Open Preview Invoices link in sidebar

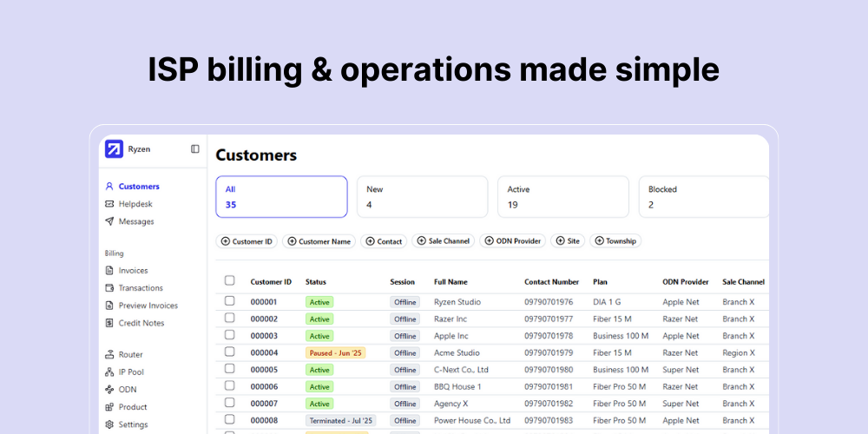pyautogui.click(x=148, y=306)
